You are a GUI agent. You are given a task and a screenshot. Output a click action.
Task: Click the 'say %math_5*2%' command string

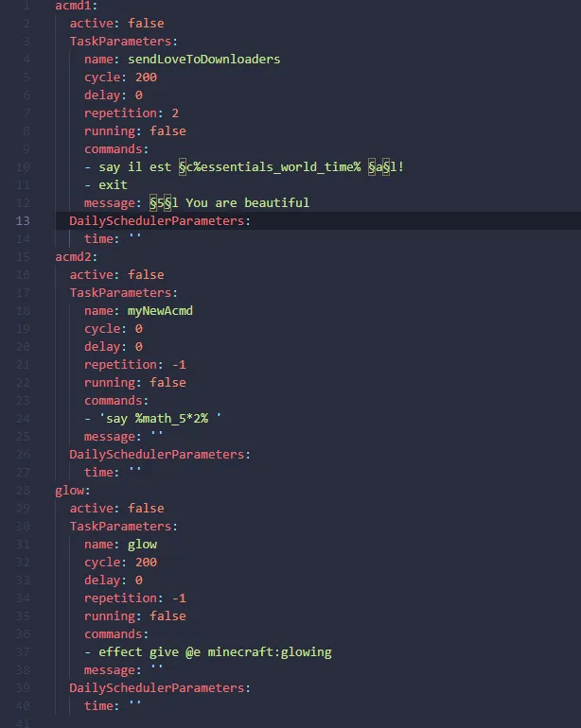[x=160, y=419]
